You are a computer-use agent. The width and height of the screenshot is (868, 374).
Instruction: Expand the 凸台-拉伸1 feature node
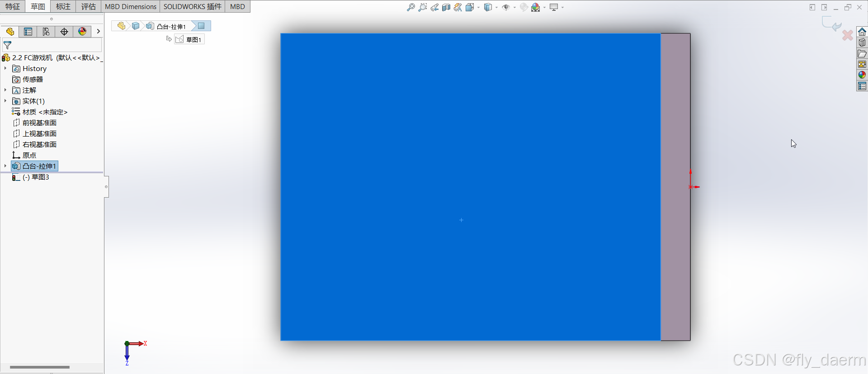(5, 166)
